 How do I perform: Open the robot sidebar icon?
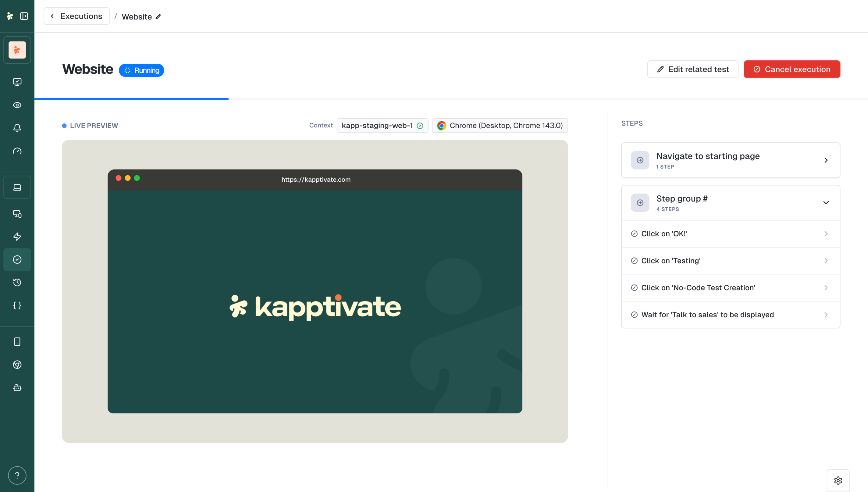[17, 387]
